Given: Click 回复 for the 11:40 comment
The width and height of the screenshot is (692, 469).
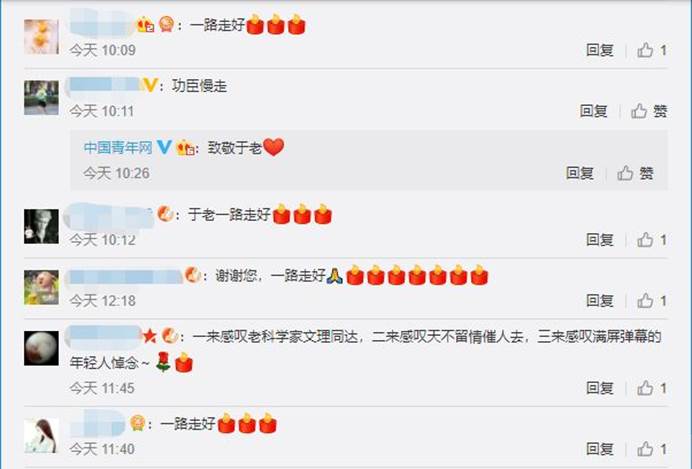Looking at the screenshot, I should 600,449.
